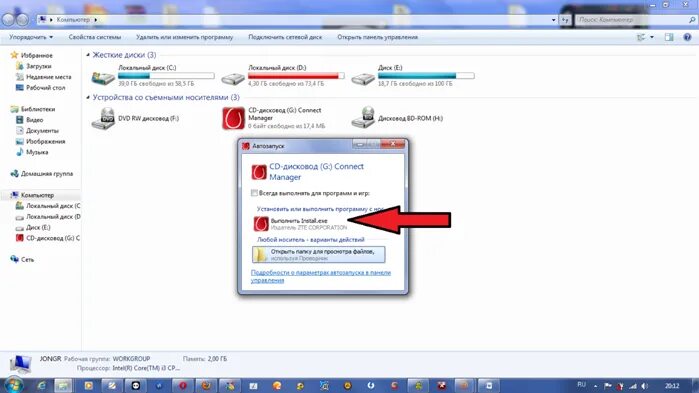The image size is (699, 393).
Task: Open Локальный диск (D in sidebar tree
Action: [53, 216]
